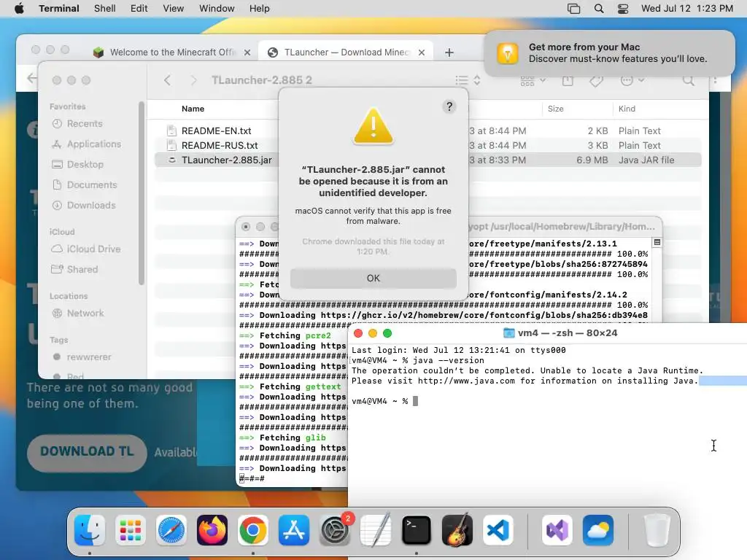Open Finder group-by dropdown
Viewport: 747px width, 560px height.
(533, 80)
